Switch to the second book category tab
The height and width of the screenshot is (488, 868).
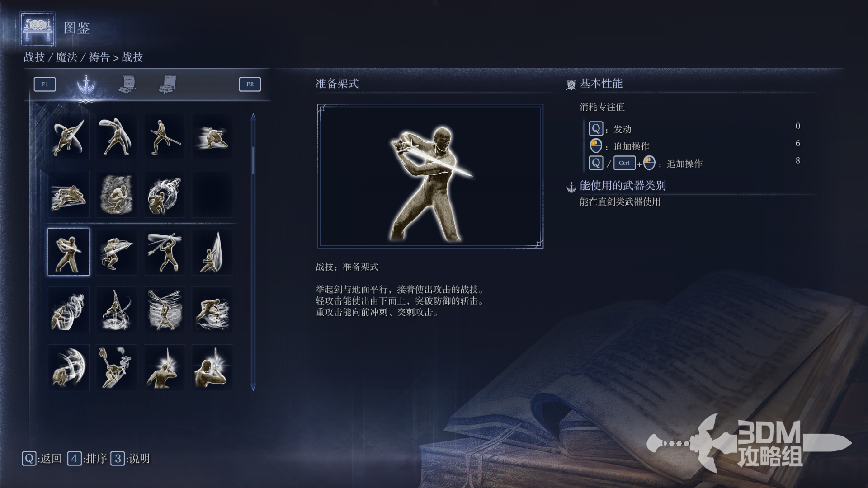coord(127,84)
